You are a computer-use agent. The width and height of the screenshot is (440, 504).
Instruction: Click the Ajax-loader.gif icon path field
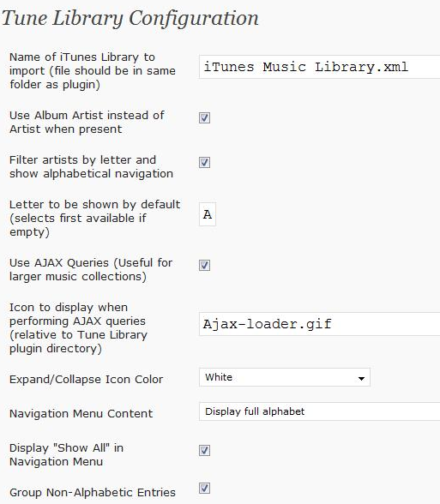tap(319, 324)
